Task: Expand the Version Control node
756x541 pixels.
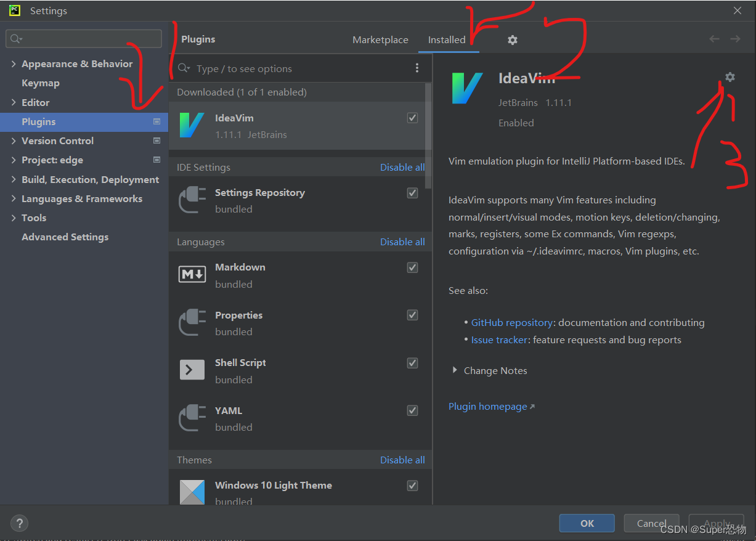Action: [x=14, y=141]
